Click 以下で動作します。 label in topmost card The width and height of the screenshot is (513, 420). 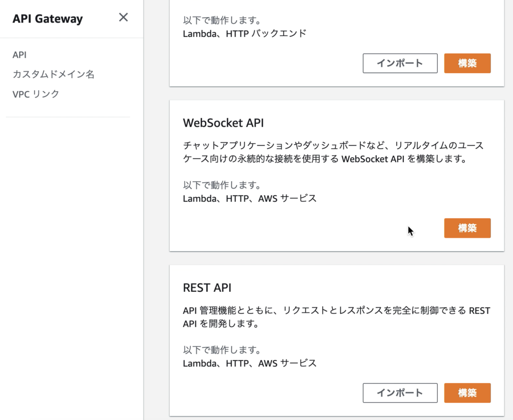[x=222, y=20]
